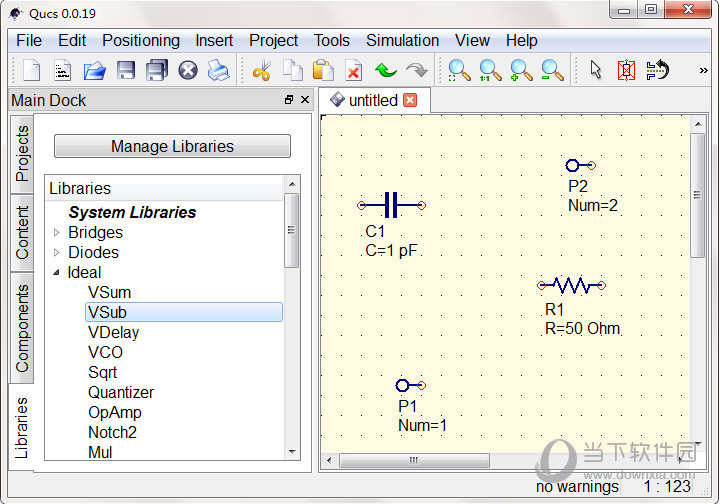
Task: Print the document
Action: [219, 71]
